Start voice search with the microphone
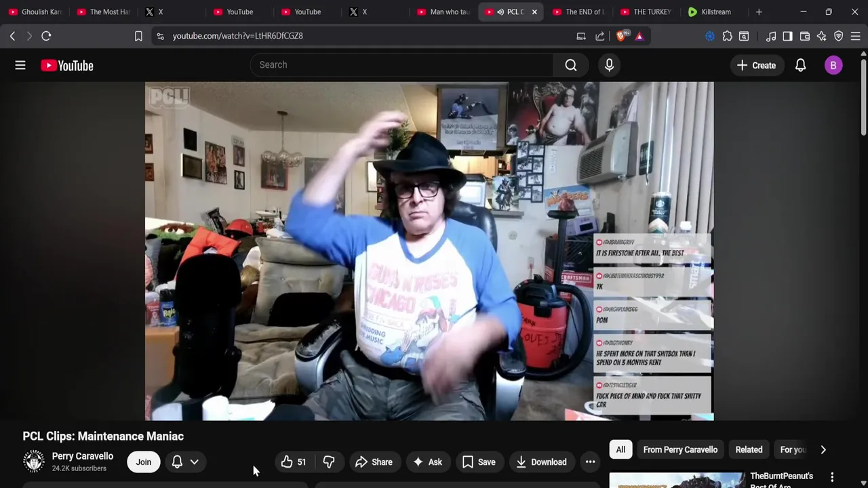The image size is (868, 488). point(609,65)
